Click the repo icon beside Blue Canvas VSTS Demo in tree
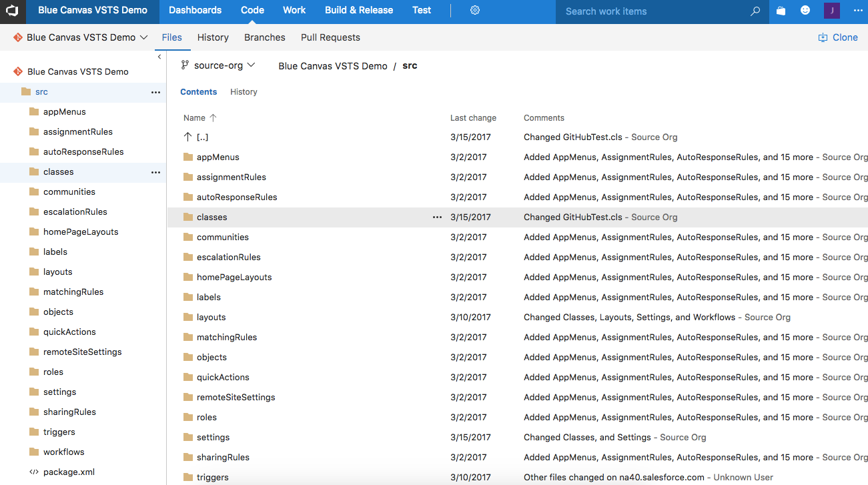The height and width of the screenshot is (485, 868). point(18,71)
